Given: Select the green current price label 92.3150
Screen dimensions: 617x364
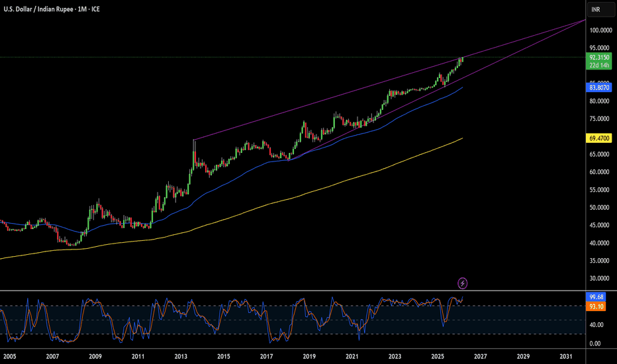Looking at the screenshot, I should point(599,58).
